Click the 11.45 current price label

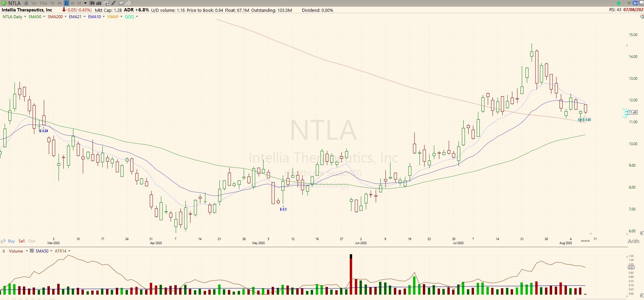633,112
